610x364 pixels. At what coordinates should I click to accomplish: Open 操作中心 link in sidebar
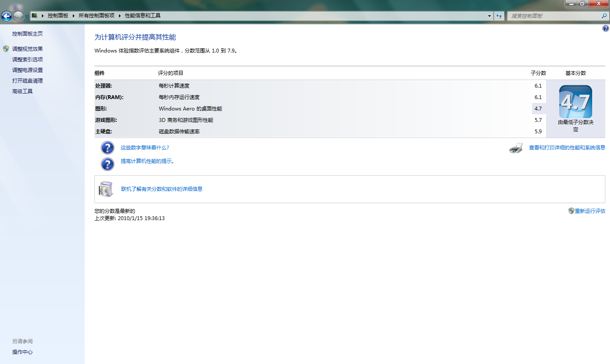click(x=22, y=352)
